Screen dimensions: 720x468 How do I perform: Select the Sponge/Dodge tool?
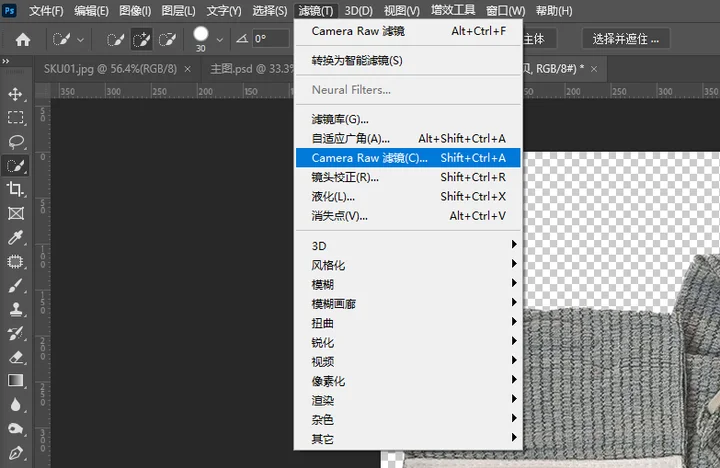[x=16, y=429]
